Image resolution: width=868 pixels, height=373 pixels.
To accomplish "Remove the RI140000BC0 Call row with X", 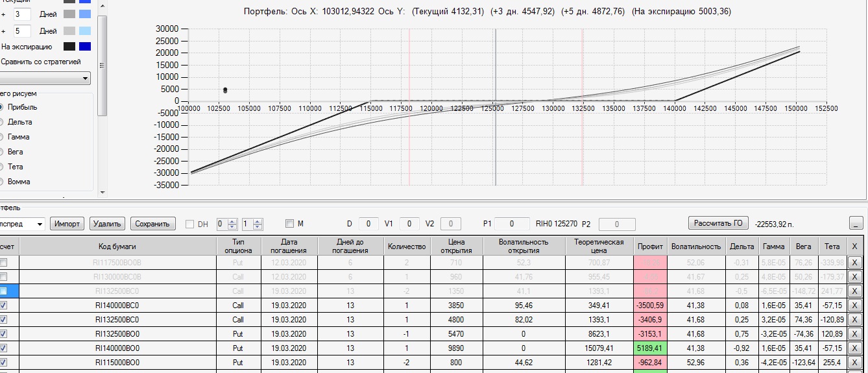I will click(855, 305).
